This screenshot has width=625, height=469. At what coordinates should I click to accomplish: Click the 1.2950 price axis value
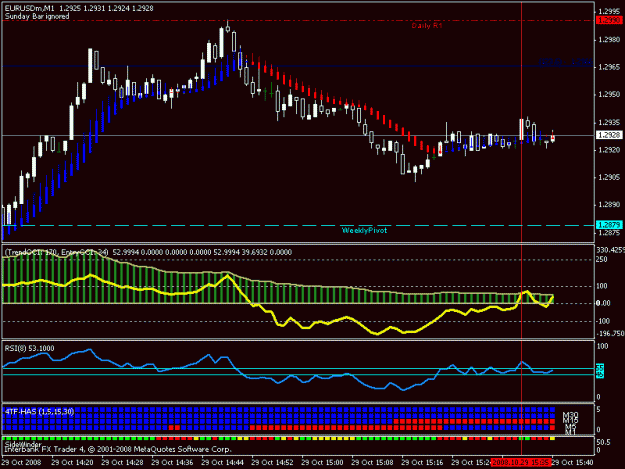[x=609, y=94]
